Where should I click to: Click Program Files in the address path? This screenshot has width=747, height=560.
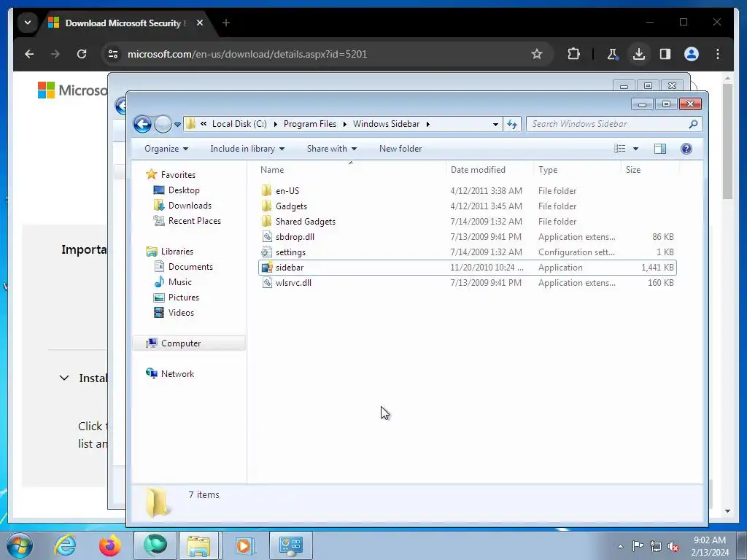click(309, 124)
